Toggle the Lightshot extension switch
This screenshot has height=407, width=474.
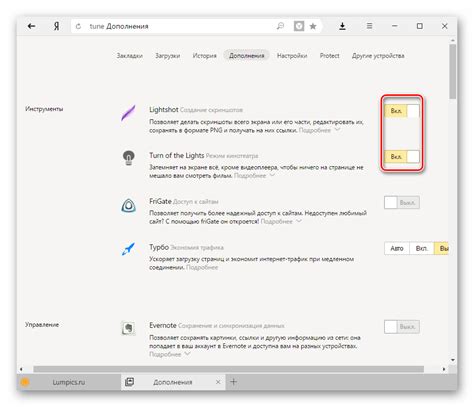[402, 111]
